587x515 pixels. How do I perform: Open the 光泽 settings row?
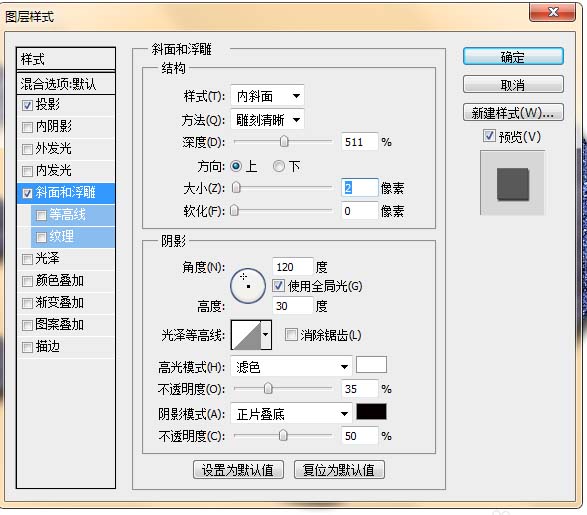point(66,259)
